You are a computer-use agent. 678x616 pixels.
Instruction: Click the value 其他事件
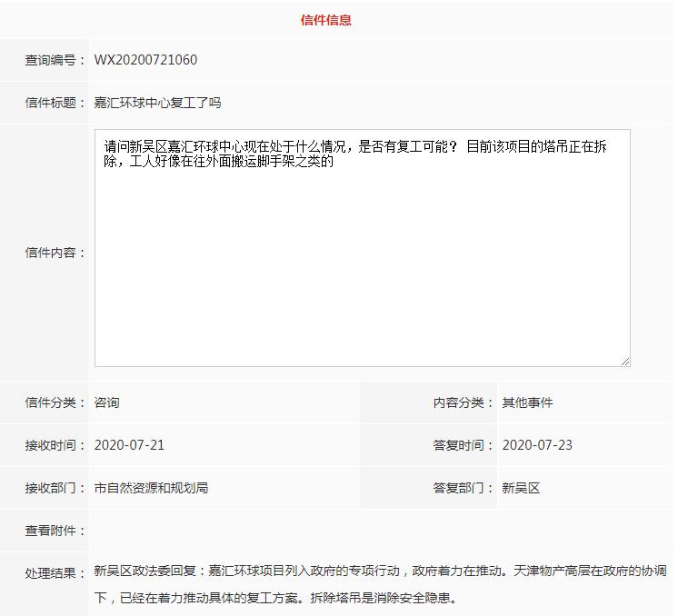pyautogui.click(x=527, y=402)
